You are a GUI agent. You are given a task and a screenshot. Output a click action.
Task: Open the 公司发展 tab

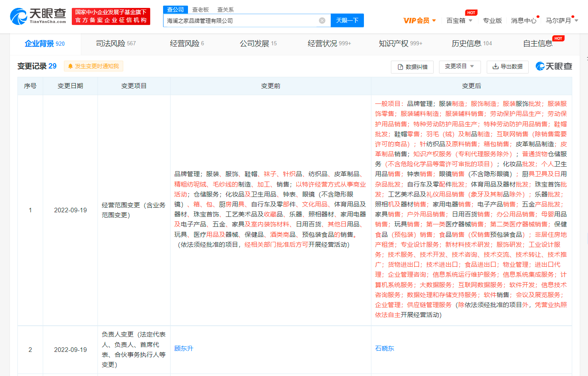258,44
